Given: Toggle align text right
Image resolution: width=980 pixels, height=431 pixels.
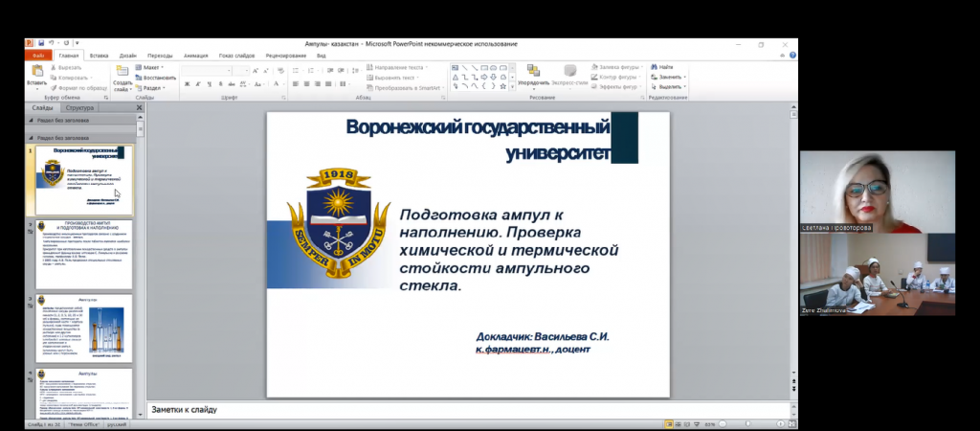Looking at the screenshot, I should click(x=318, y=84).
